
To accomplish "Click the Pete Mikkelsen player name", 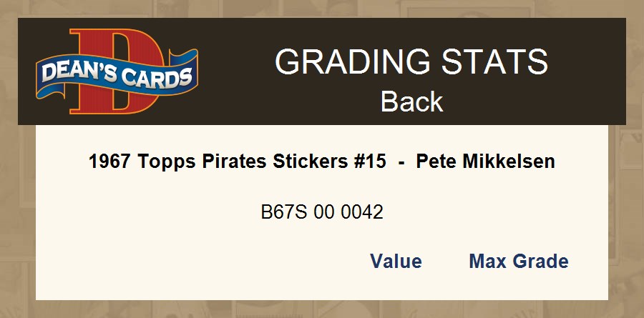I will pos(485,162).
